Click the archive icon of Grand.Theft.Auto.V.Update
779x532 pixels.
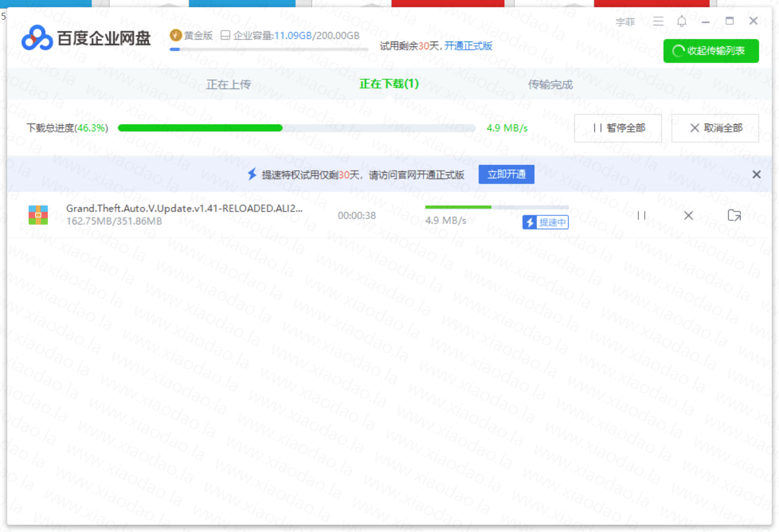(x=38, y=215)
